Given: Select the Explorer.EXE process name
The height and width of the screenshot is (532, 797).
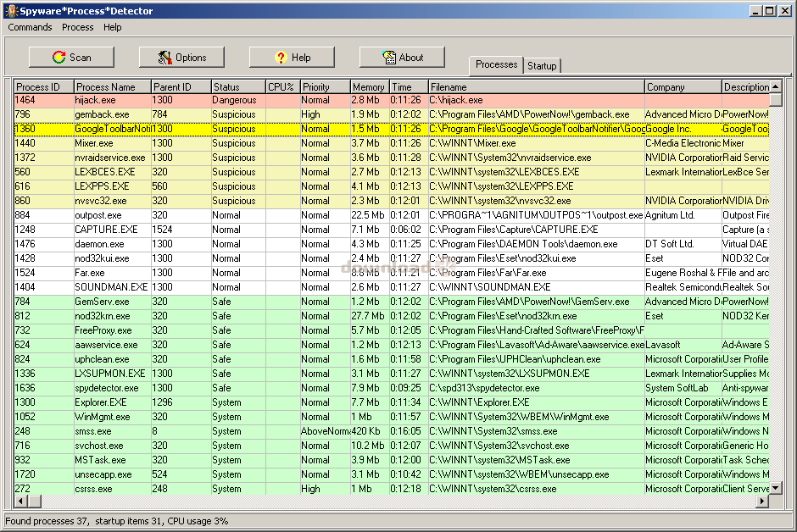Looking at the screenshot, I should [x=101, y=402].
